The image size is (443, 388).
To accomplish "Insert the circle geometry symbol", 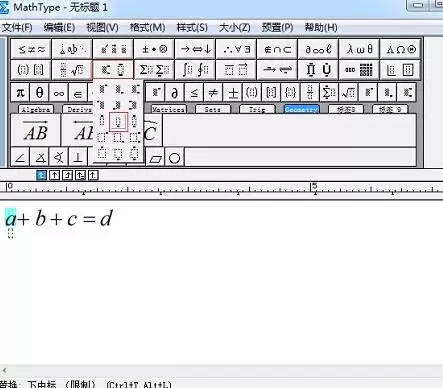I will (x=174, y=157).
